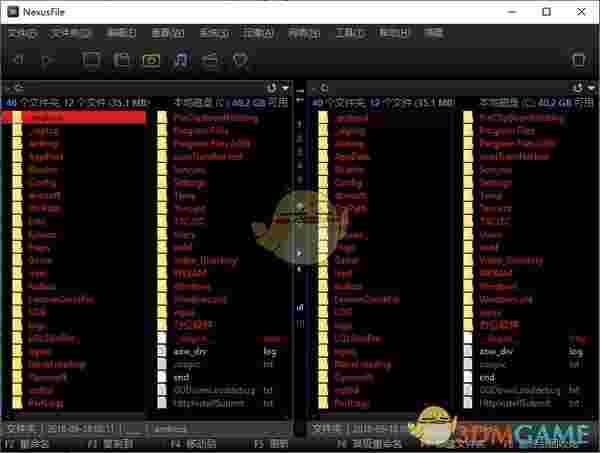600x453 pixels.
Task: Open the last menu in the menu bar
Action: point(434,33)
